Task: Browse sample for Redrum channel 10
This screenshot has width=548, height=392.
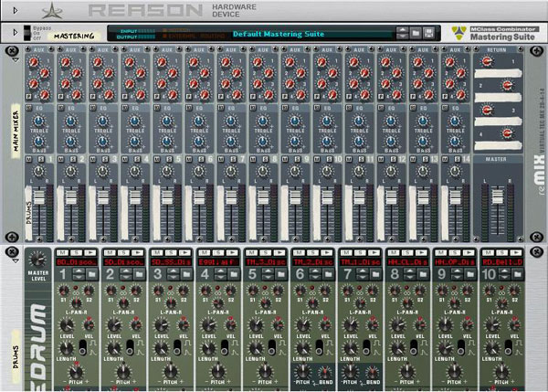Action: (518, 274)
